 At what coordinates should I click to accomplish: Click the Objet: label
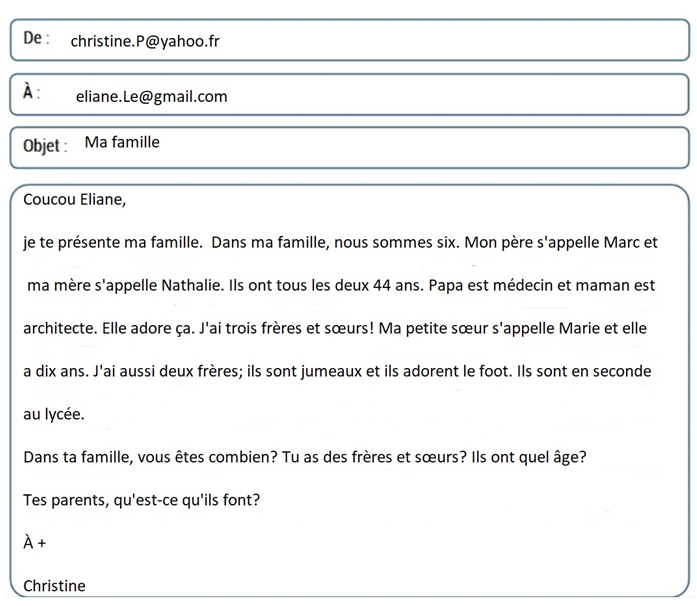(x=45, y=146)
